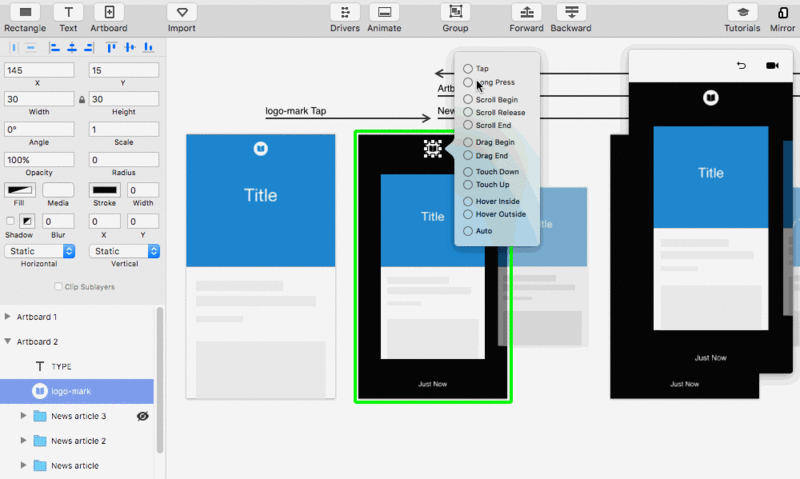
Task: Select the Drag End trigger
Action: click(x=468, y=156)
